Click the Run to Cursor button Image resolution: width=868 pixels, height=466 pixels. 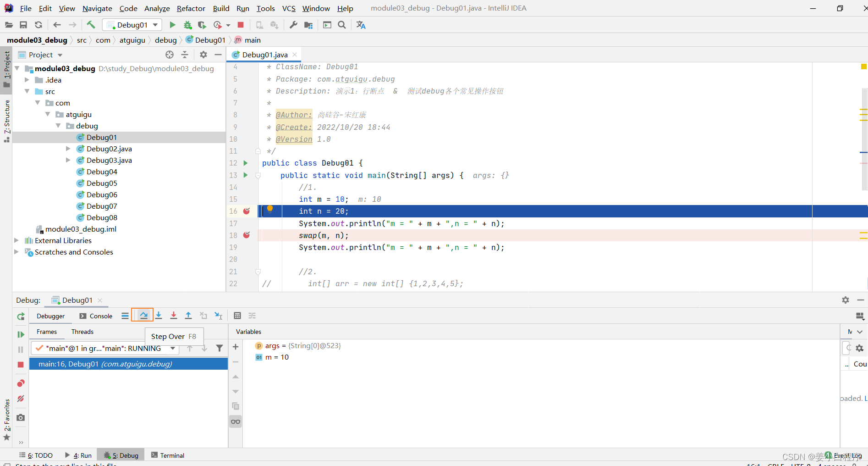tap(219, 316)
